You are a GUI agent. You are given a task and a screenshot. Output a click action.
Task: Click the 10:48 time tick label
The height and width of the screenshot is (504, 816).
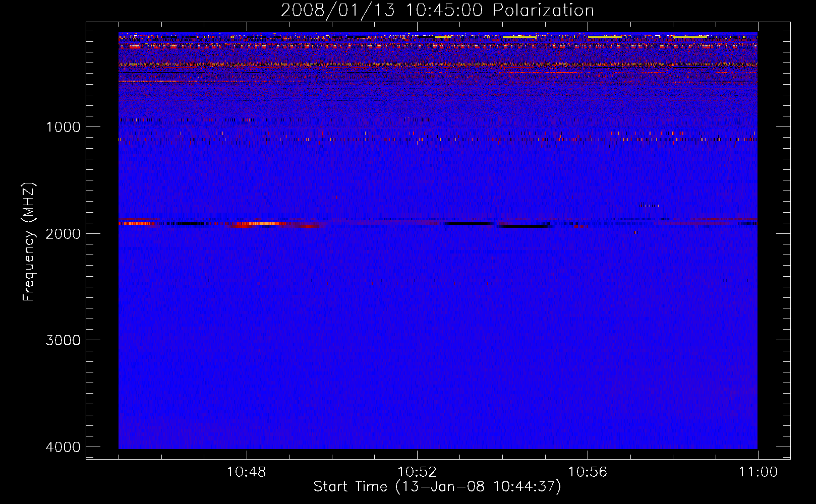246,472
